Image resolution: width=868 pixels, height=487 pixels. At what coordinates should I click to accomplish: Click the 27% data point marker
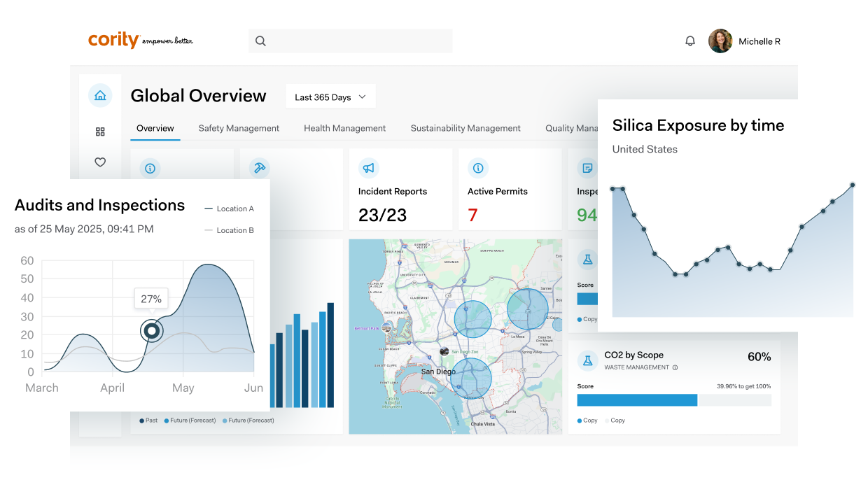click(151, 330)
